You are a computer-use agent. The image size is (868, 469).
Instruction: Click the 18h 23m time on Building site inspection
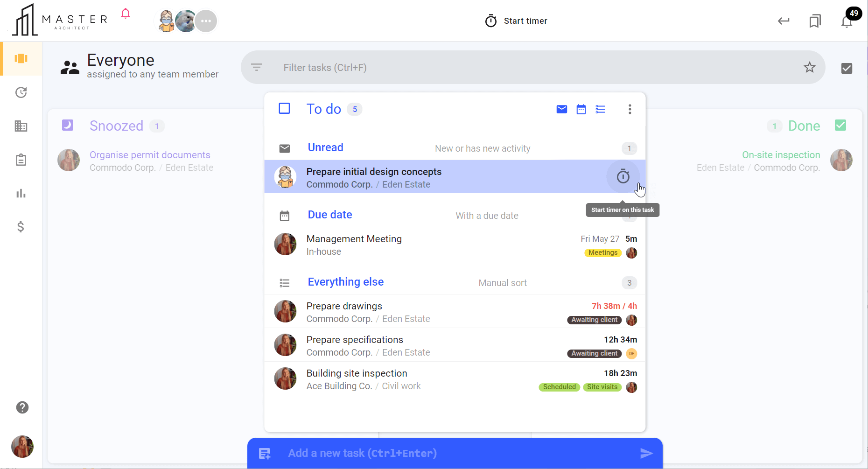620,373
